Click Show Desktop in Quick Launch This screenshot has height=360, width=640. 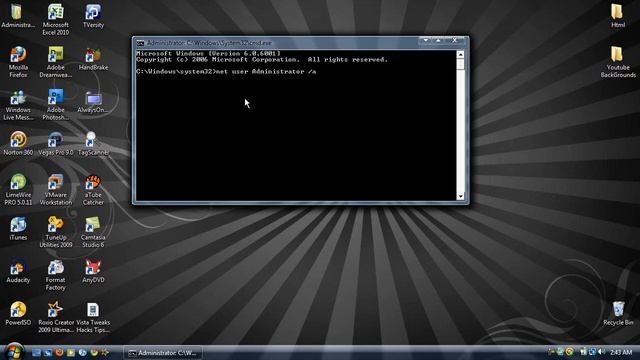tap(36, 353)
